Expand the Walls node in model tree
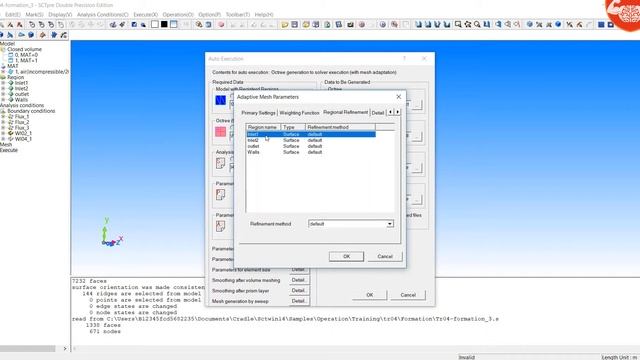640x360 pixels. (x=3, y=100)
